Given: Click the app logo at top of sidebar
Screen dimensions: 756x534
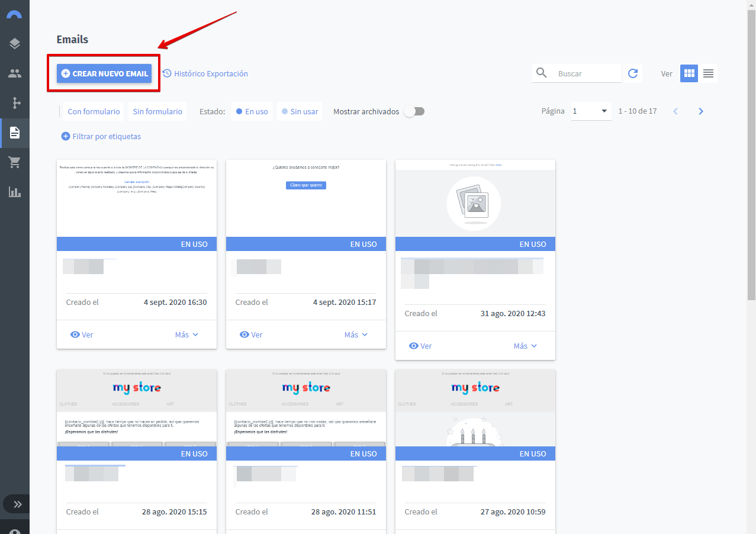Looking at the screenshot, I should click(14, 14).
